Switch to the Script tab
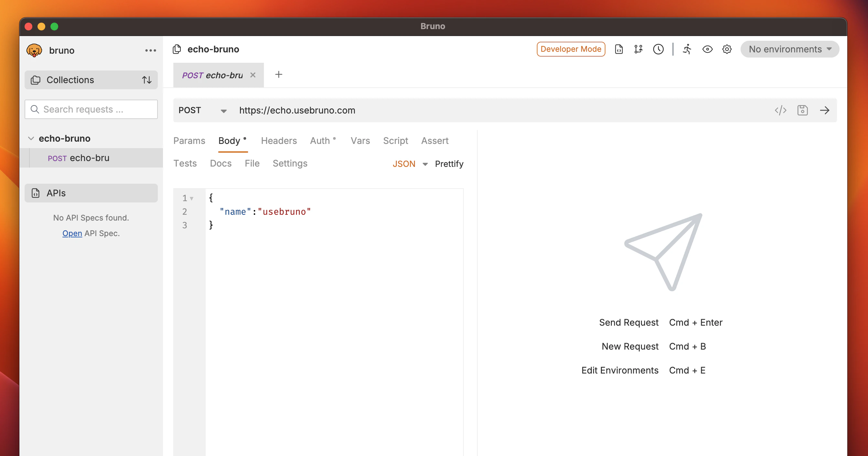Viewport: 868px width, 456px height. click(395, 141)
